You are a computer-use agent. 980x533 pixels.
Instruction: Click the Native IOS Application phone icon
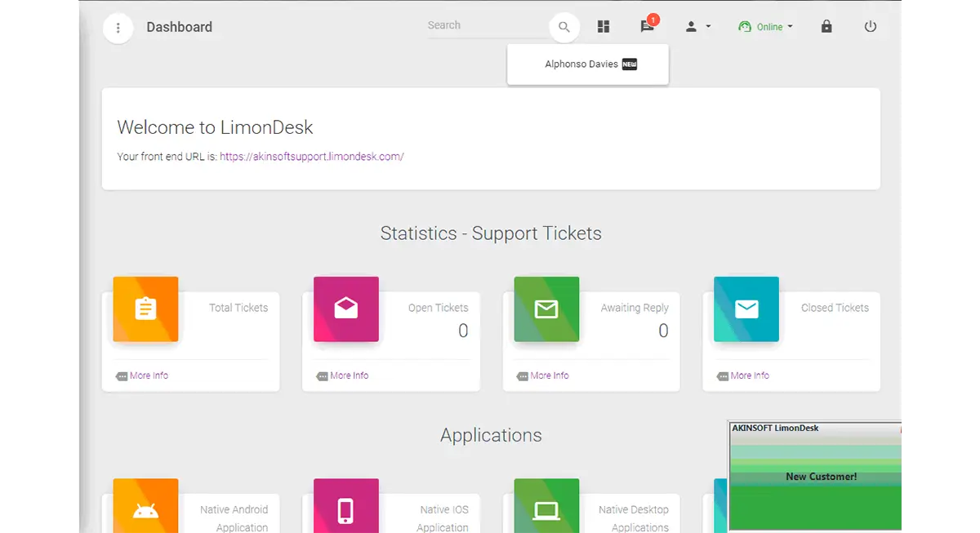(346, 506)
